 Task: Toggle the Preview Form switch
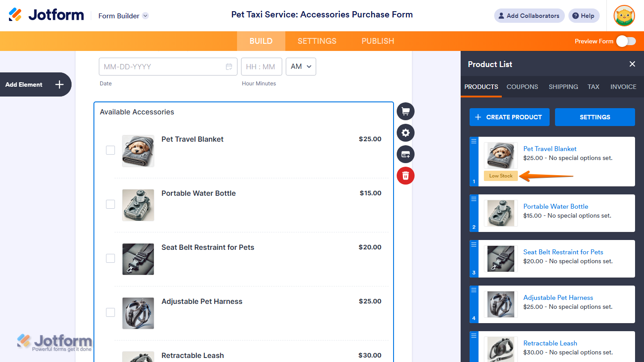(626, 41)
